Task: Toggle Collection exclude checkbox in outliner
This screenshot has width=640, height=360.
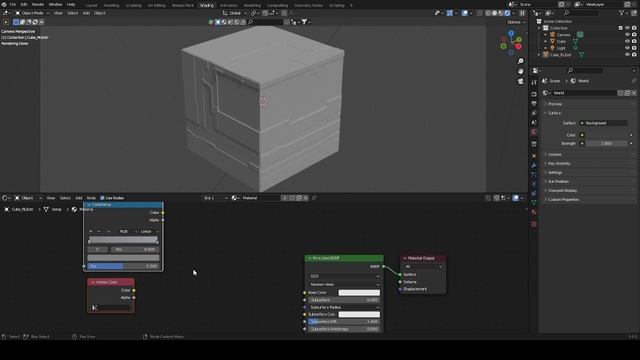Action: (621, 28)
